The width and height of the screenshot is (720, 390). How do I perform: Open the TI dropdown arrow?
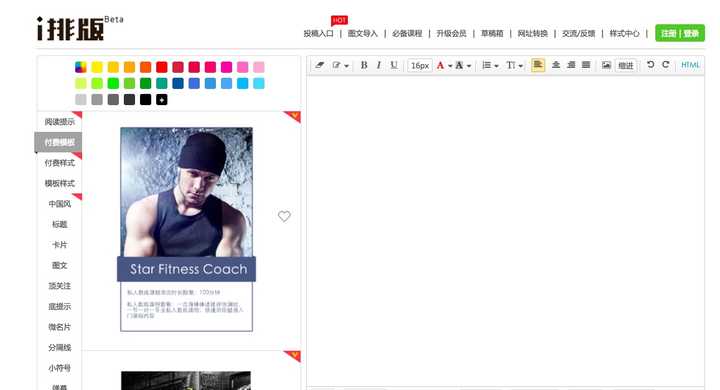[521, 66]
